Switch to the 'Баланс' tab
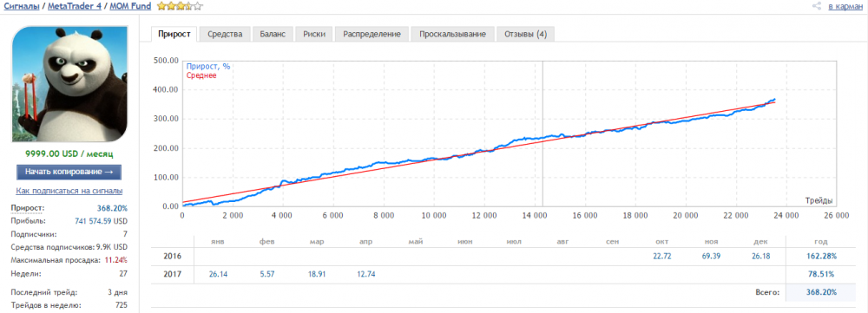 click(x=273, y=34)
